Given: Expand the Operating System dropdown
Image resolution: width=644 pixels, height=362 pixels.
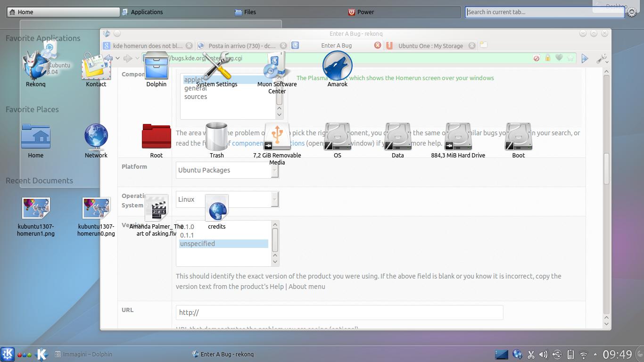Looking at the screenshot, I should click(x=275, y=199).
